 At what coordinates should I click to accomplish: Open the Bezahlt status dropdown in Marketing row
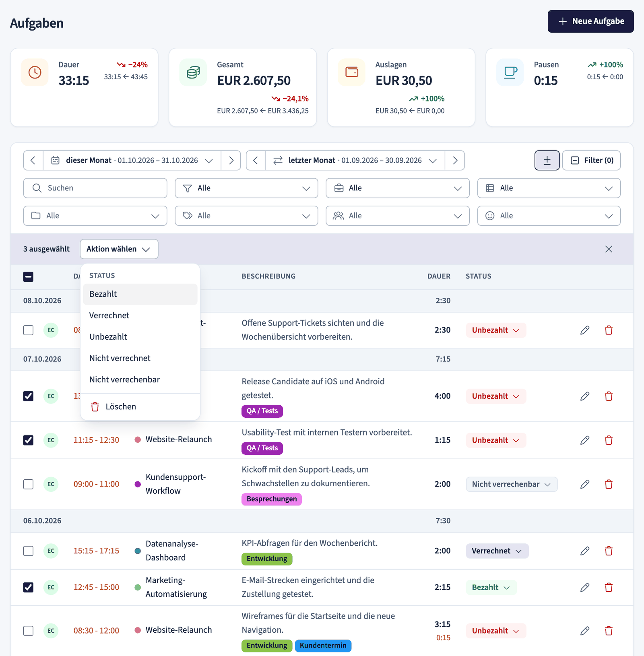pos(491,588)
